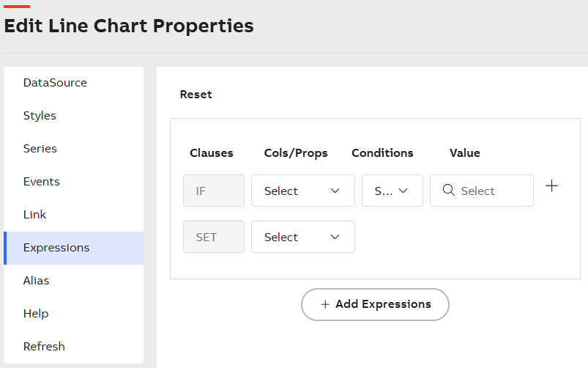588x368 pixels.
Task: Click the plus icon beside Value field
Action: (552, 186)
